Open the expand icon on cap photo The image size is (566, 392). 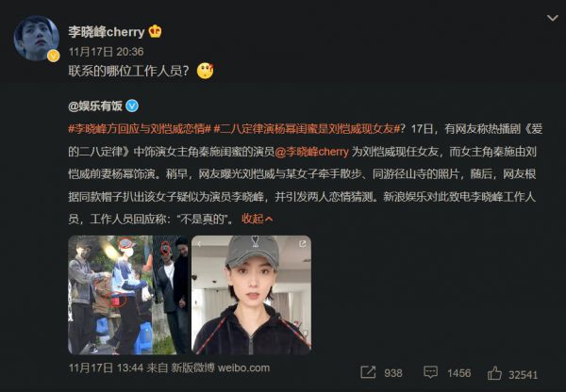tap(303, 244)
